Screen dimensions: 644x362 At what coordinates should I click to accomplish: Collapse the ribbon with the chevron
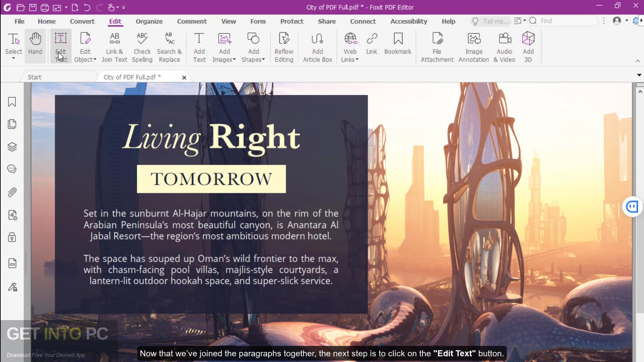638,61
